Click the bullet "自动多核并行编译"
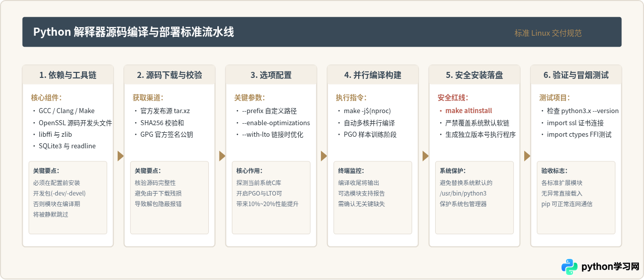The image size is (644, 280). coord(369,123)
